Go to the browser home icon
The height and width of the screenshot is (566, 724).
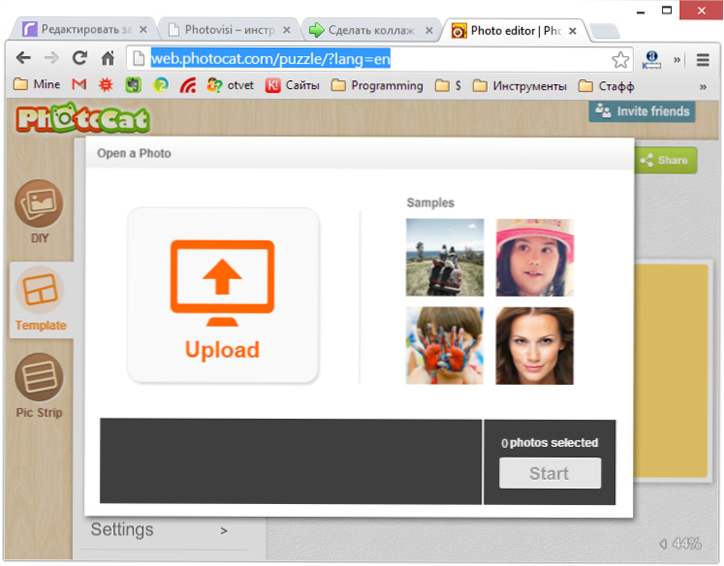[x=108, y=58]
